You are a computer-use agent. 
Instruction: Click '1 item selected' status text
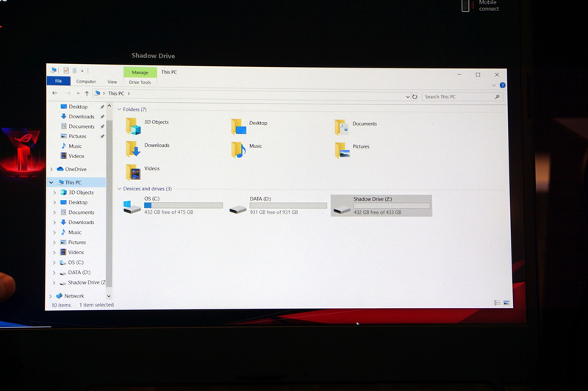click(x=96, y=305)
